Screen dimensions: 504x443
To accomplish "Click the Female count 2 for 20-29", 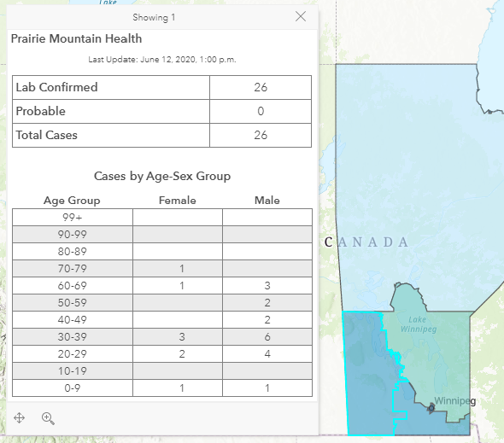I will pyautogui.click(x=182, y=353).
